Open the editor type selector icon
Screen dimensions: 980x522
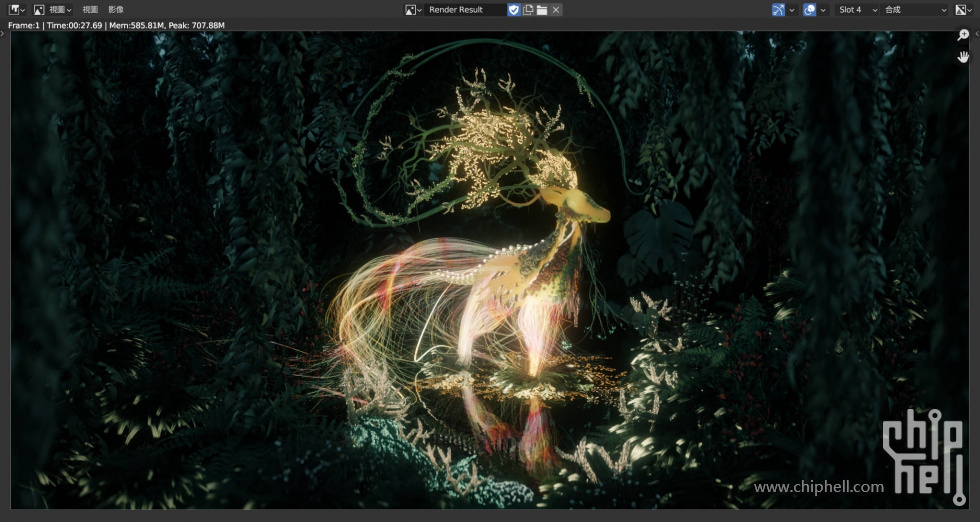pyautogui.click(x=16, y=9)
